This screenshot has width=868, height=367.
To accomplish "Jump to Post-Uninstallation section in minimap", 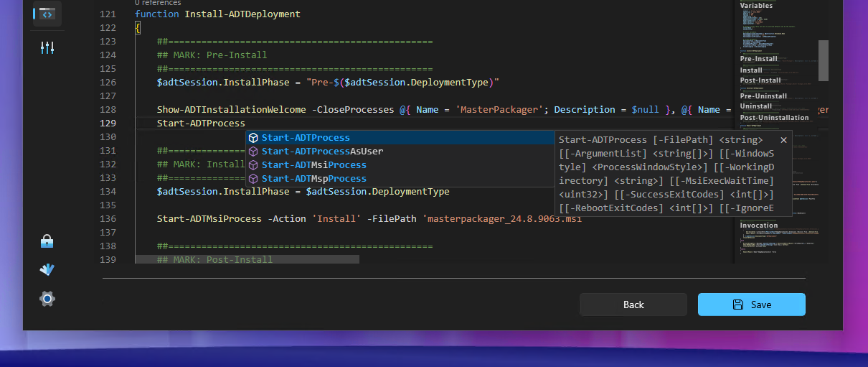I will [774, 118].
